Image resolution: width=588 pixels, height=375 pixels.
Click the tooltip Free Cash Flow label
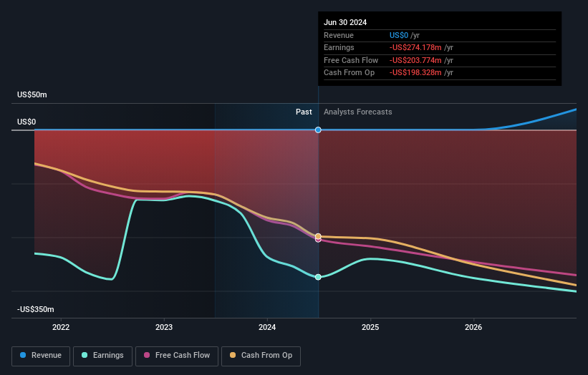[351, 60]
